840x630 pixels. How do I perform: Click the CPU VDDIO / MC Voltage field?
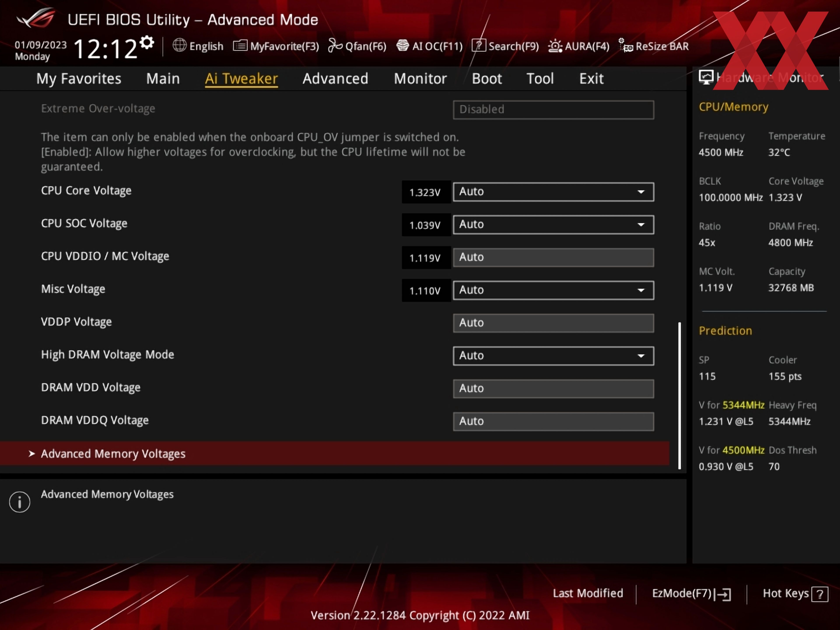(553, 257)
